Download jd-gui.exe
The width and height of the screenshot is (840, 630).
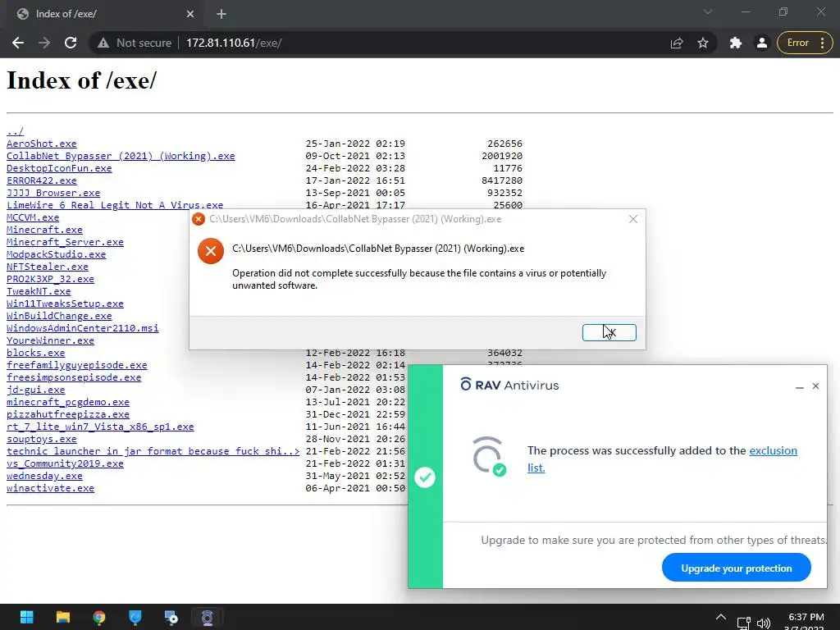coord(36,390)
